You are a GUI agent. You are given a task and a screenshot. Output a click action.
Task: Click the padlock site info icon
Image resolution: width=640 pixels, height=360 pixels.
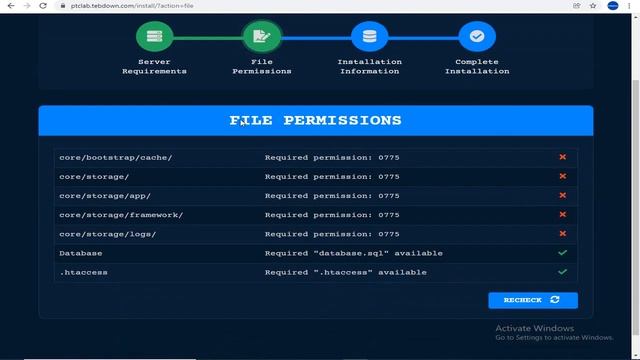62,6
